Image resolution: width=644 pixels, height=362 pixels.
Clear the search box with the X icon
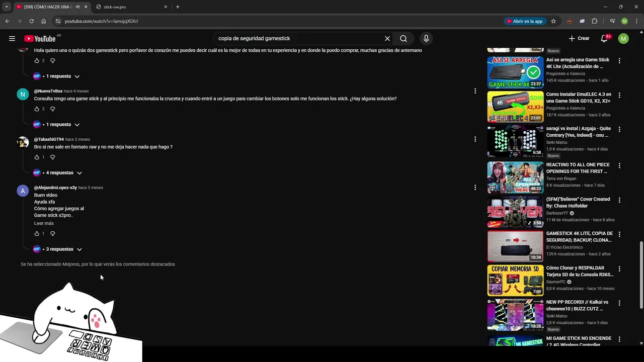point(387,39)
